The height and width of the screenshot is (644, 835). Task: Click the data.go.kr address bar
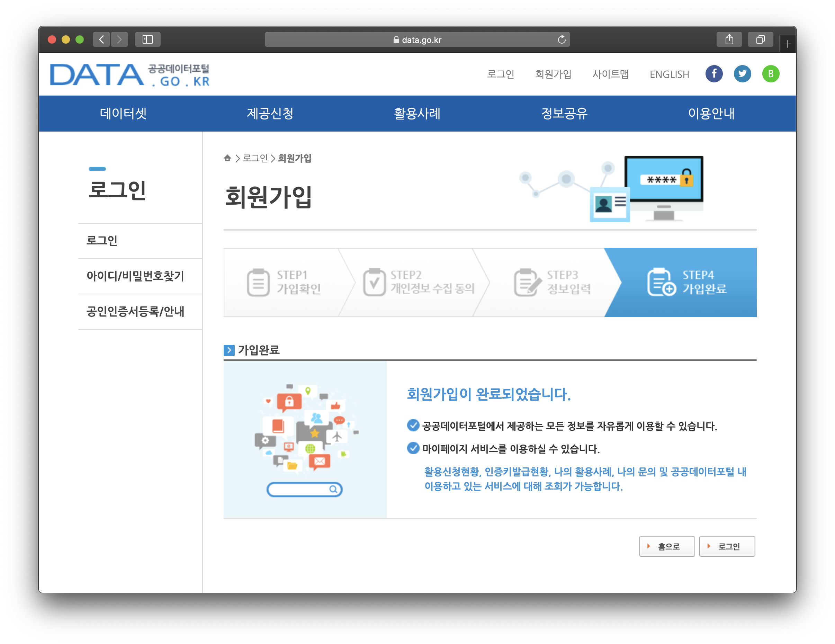[417, 40]
